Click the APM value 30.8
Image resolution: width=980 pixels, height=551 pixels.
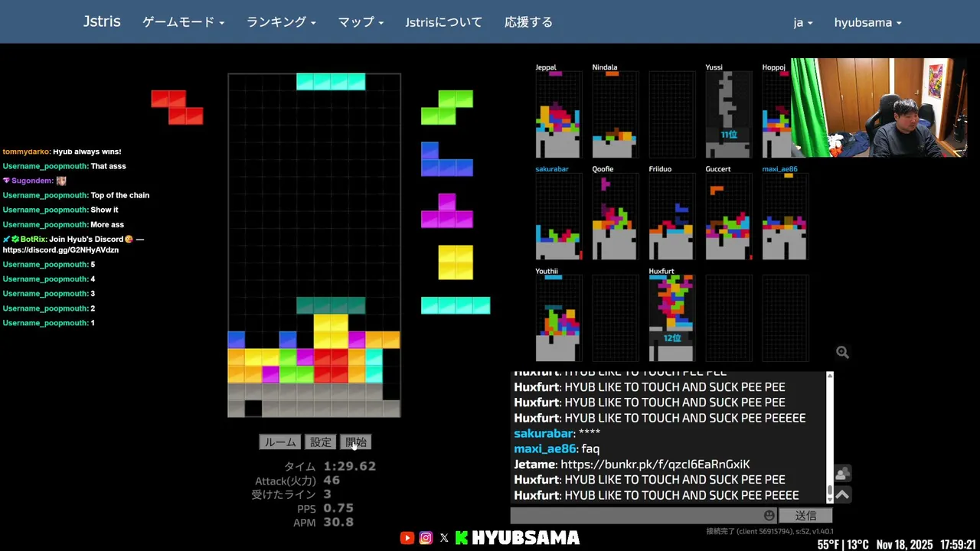[x=338, y=522]
